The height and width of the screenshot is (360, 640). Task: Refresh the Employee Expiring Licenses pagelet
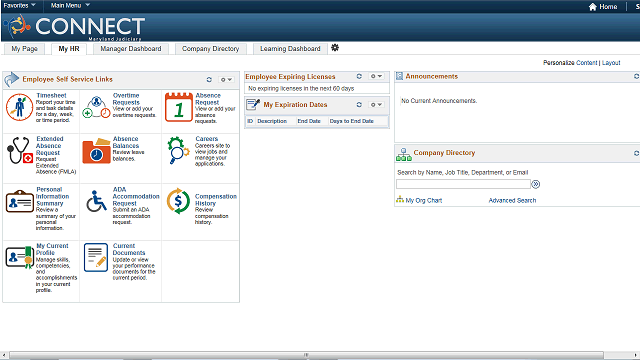359,76
